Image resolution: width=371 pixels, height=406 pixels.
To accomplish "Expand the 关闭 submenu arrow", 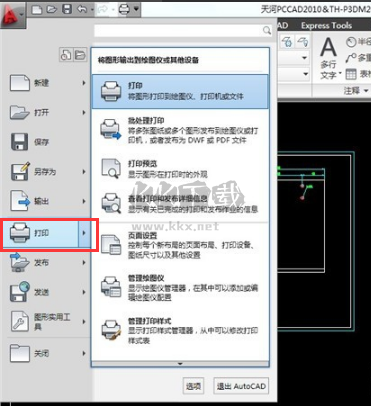I will (84, 353).
